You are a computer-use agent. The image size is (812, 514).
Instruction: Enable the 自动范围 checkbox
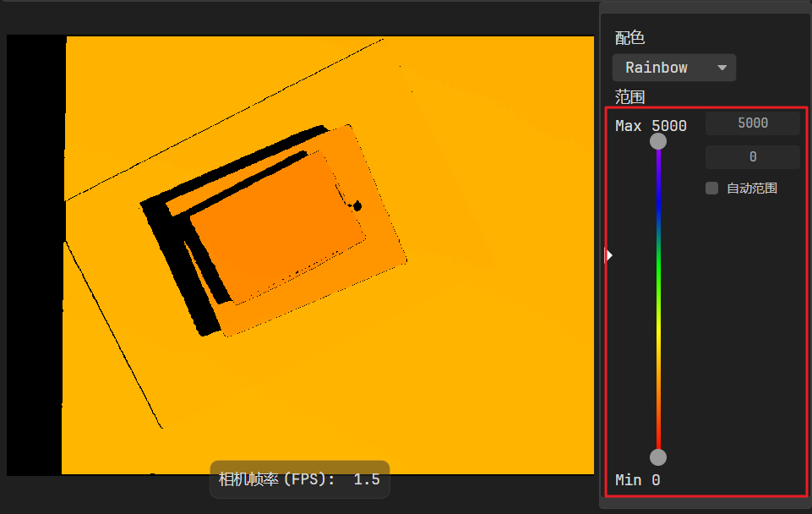coord(711,189)
